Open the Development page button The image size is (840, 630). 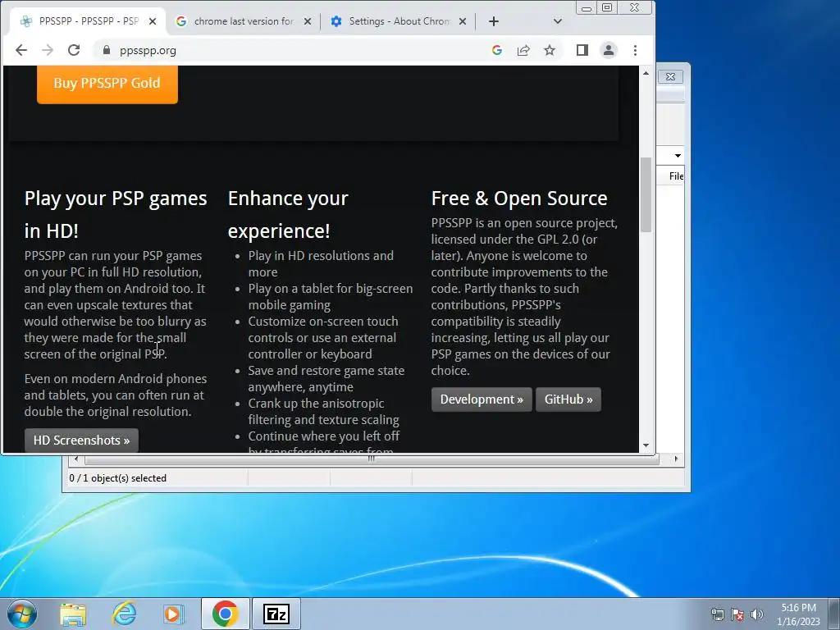[x=482, y=399]
